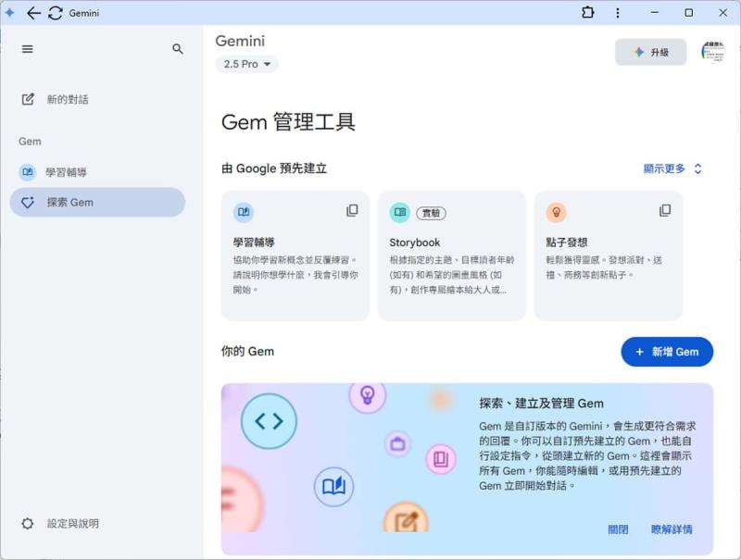Dismiss the banner with 關閉
The width and height of the screenshot is (741, 560).
618,529
